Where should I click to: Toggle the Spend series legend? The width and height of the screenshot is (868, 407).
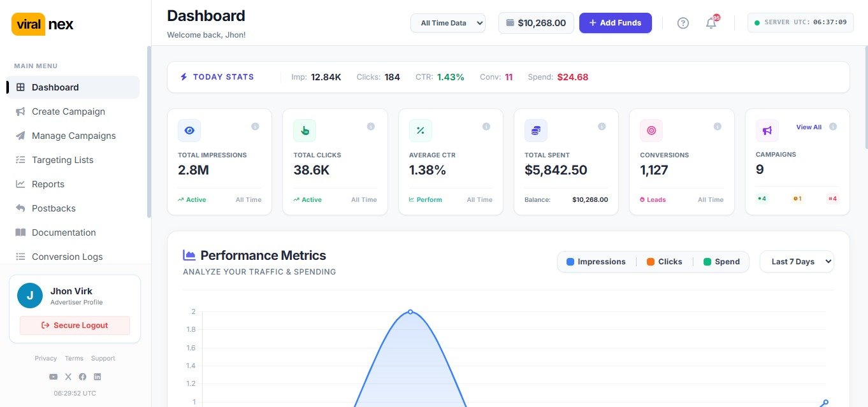[721, 262]
